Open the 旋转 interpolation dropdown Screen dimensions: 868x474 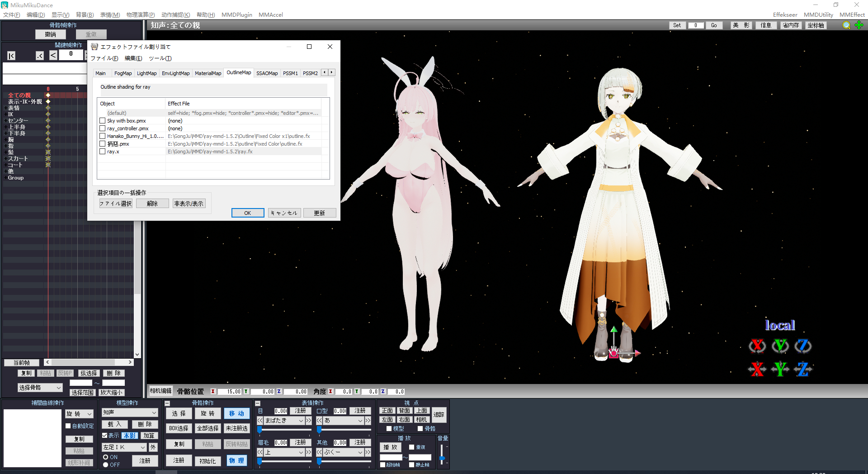click(80, 414)
